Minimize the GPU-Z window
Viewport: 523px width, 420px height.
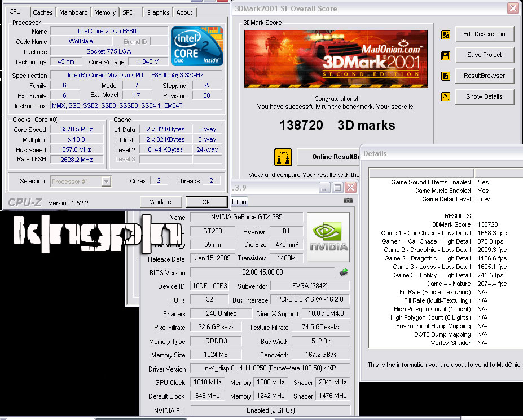pyautogui.click(x=324, y=188)
